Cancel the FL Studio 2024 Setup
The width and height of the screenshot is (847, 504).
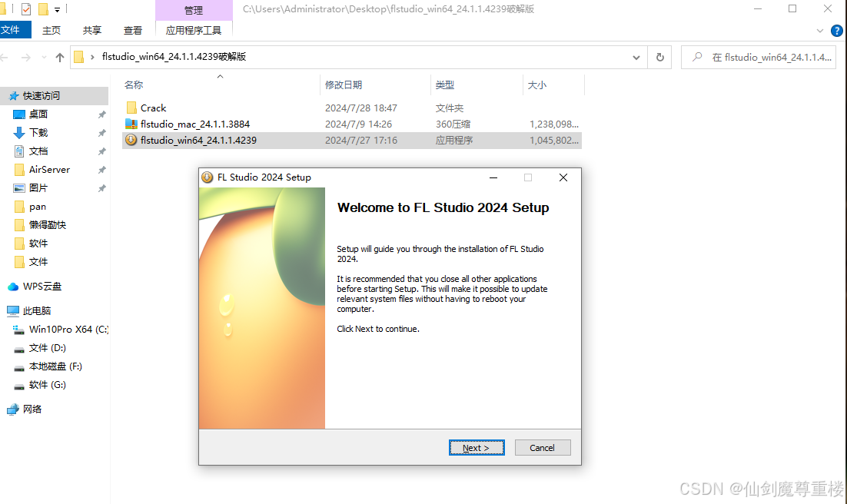[542, 448]
